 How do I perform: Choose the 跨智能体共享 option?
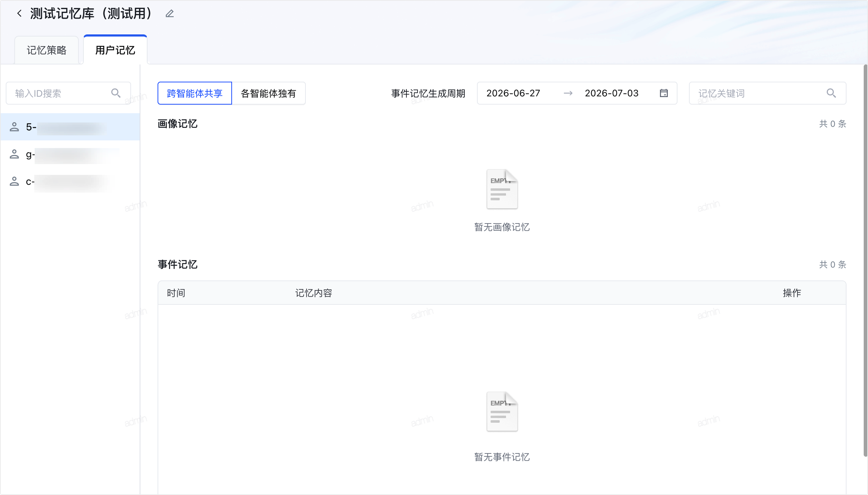point(195,93)
